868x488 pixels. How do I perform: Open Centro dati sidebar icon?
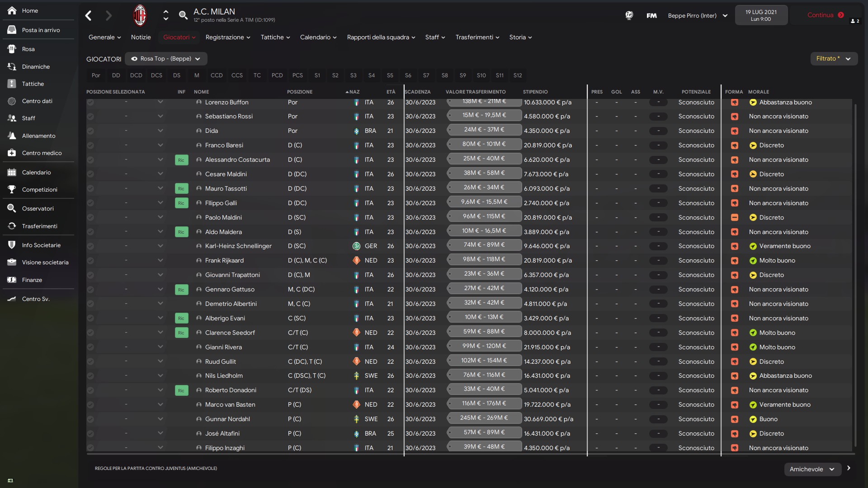pyautogui.click(x=12, y=101)
